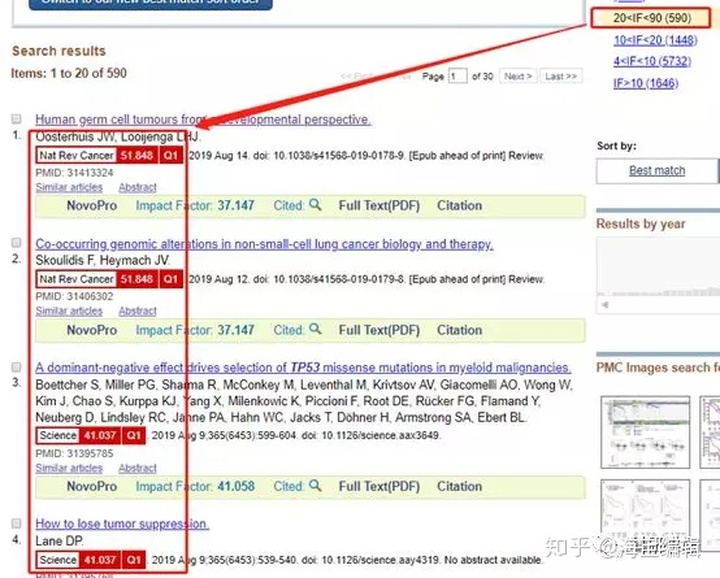Click the 51.848 impact factor tag, first result
The image size is (720, 578).
coord(137,155)
